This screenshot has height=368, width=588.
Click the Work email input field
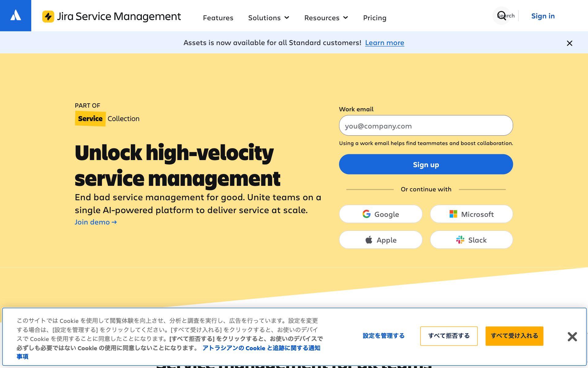(426, 125)
